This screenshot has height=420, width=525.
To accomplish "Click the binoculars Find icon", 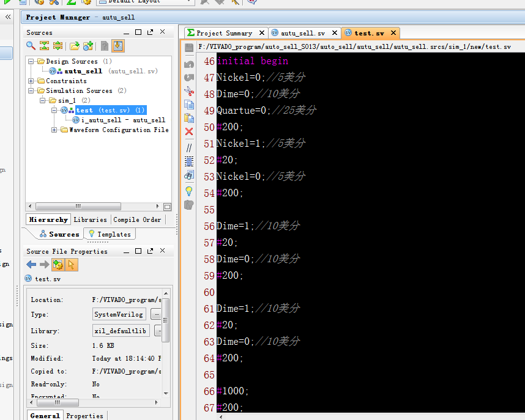I will [189, 175].
